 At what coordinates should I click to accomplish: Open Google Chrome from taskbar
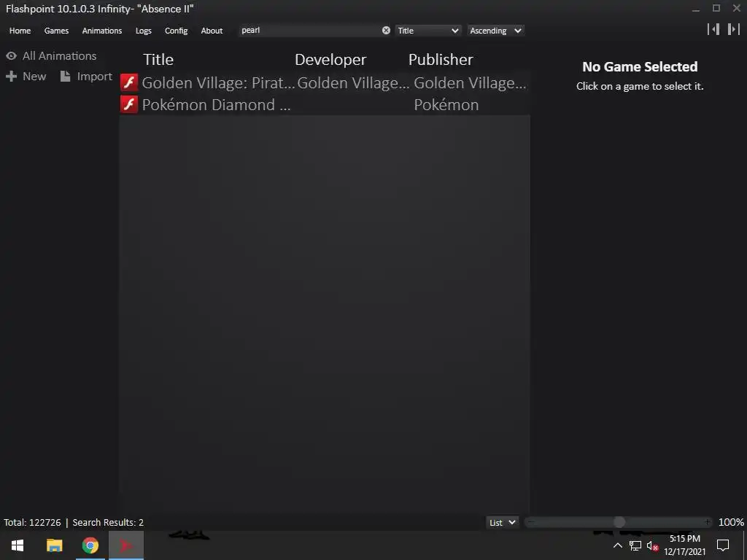[x=90, y=545]
